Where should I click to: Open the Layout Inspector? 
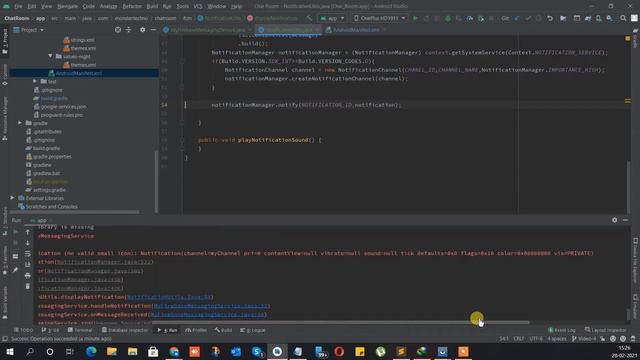click(605, 330)
